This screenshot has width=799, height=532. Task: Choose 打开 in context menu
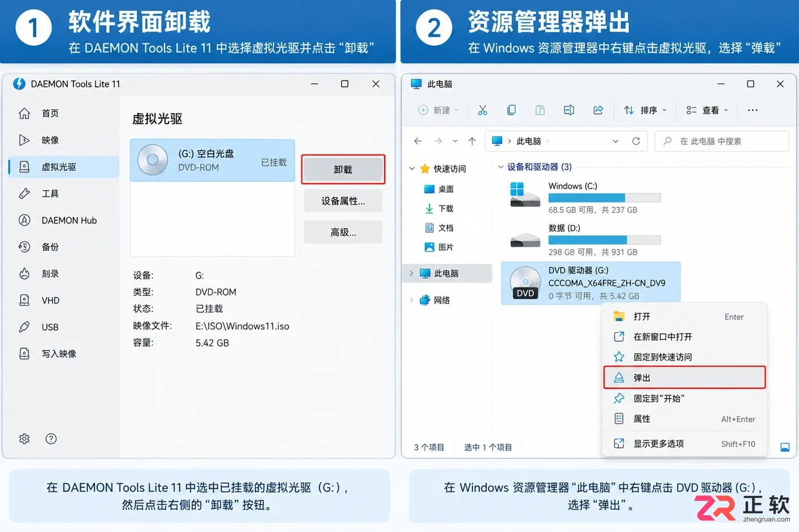pos(685,317)
